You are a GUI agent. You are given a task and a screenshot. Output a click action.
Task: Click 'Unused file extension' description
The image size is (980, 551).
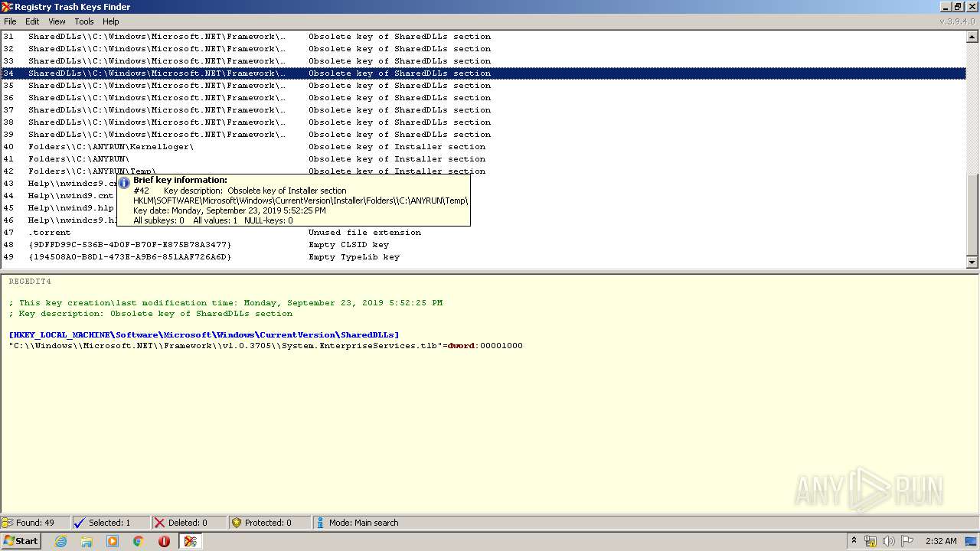click(x=364, y=233)
